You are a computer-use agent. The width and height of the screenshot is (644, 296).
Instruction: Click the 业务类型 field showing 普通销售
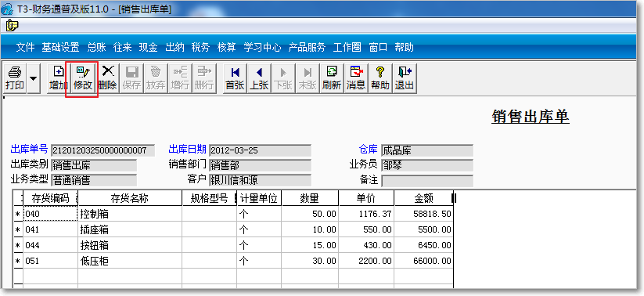[x=94, y=180]
